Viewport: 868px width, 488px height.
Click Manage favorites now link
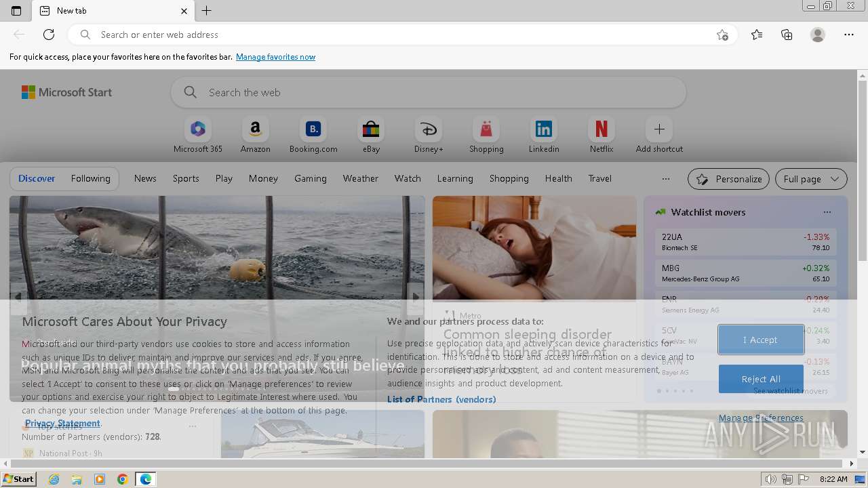[x=275, y=57]
